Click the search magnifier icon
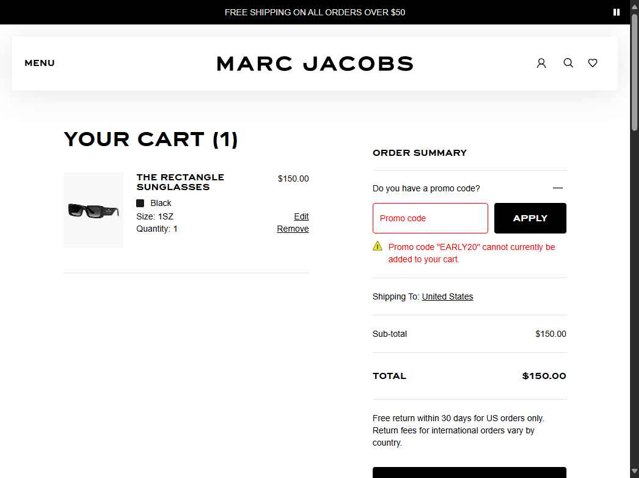 point(568,63)
